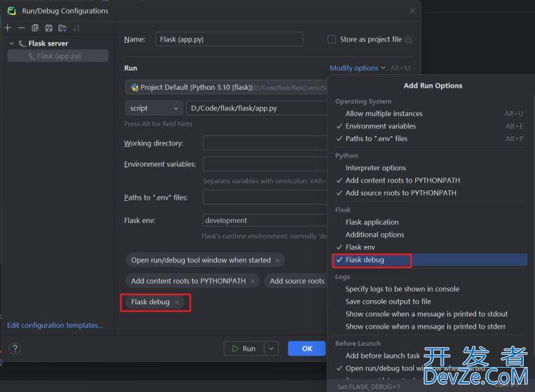Screen dimensions: 535x392
Task: Open the Modify options dropdown
Action: click(x=357, y=68)
